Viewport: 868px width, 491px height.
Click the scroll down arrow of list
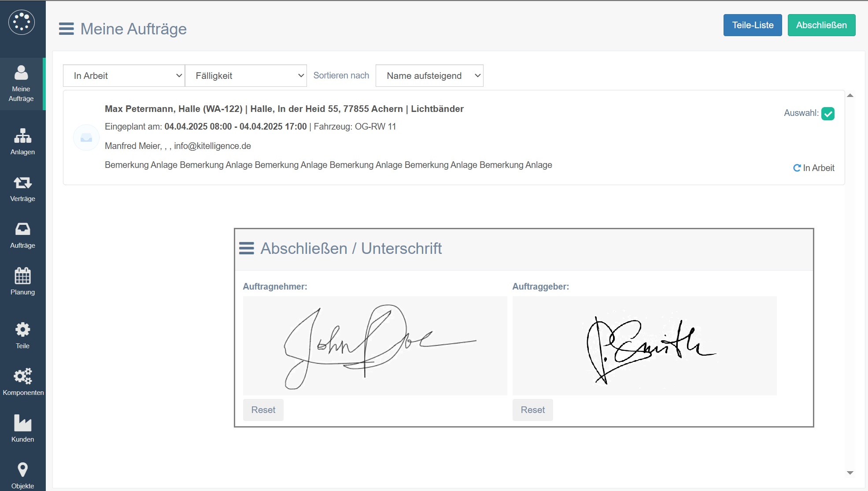click(850, 473)
